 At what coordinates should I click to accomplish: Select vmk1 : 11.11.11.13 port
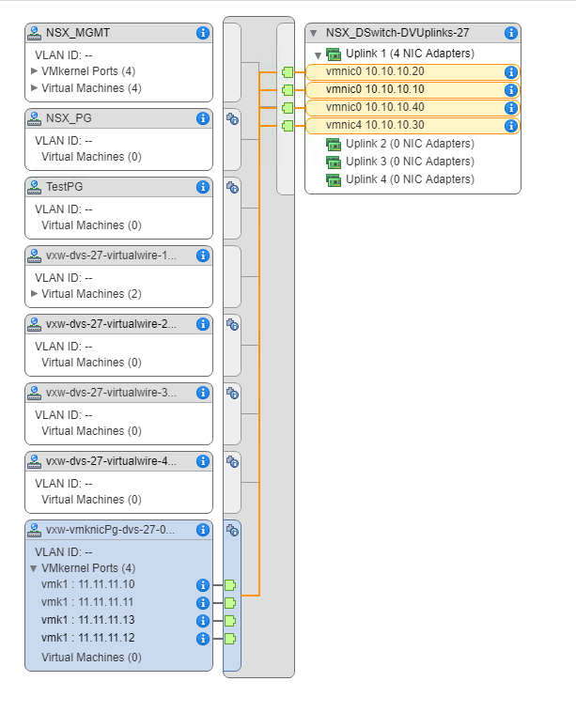(x=87, y=620)
